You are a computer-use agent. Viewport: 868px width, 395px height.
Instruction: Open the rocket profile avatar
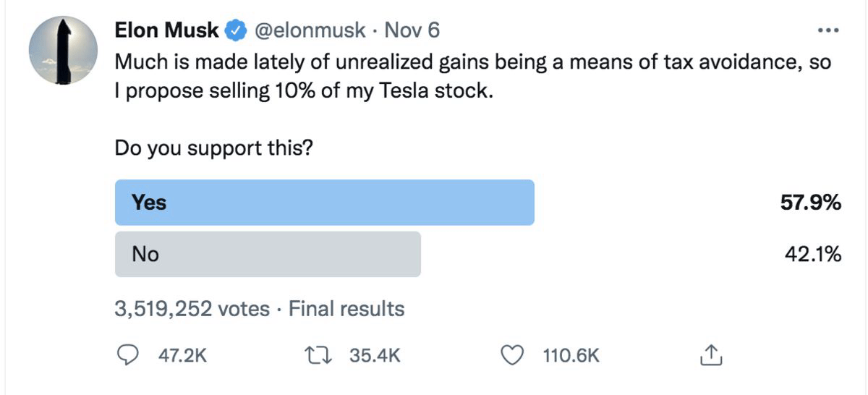point(63,51)
